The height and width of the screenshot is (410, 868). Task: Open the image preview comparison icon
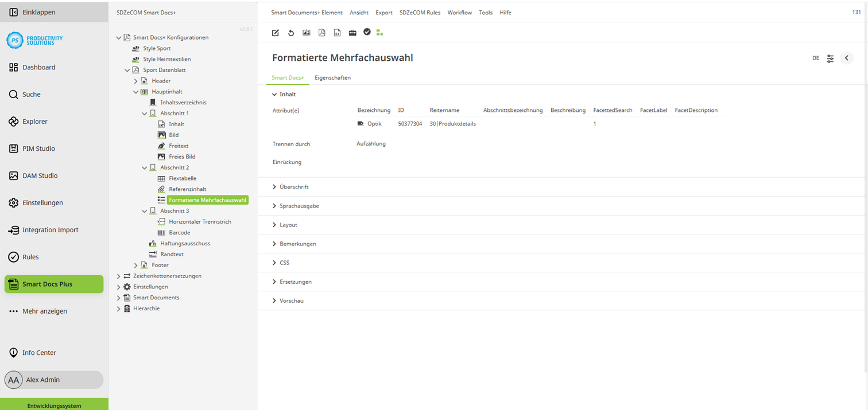coord(307,32)
